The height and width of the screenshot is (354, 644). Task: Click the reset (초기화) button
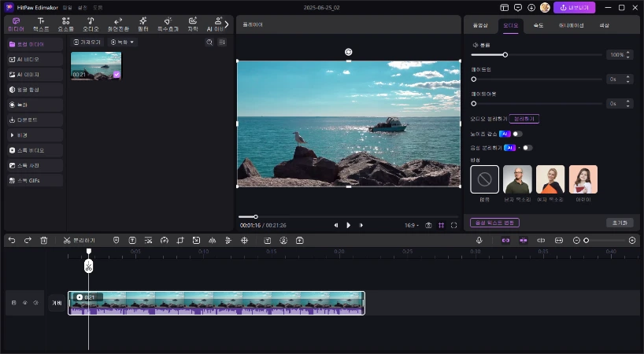pyautogui.click(x=620, y=223)
